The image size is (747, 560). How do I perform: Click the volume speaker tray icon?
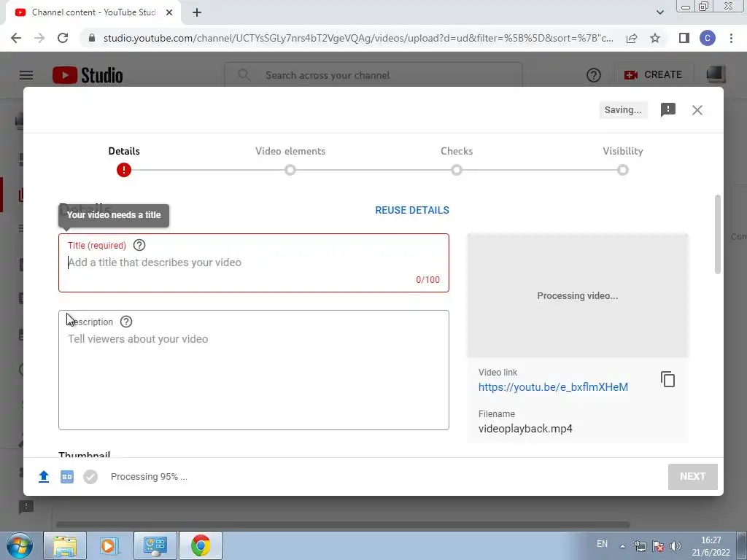(x=676, y=546)
